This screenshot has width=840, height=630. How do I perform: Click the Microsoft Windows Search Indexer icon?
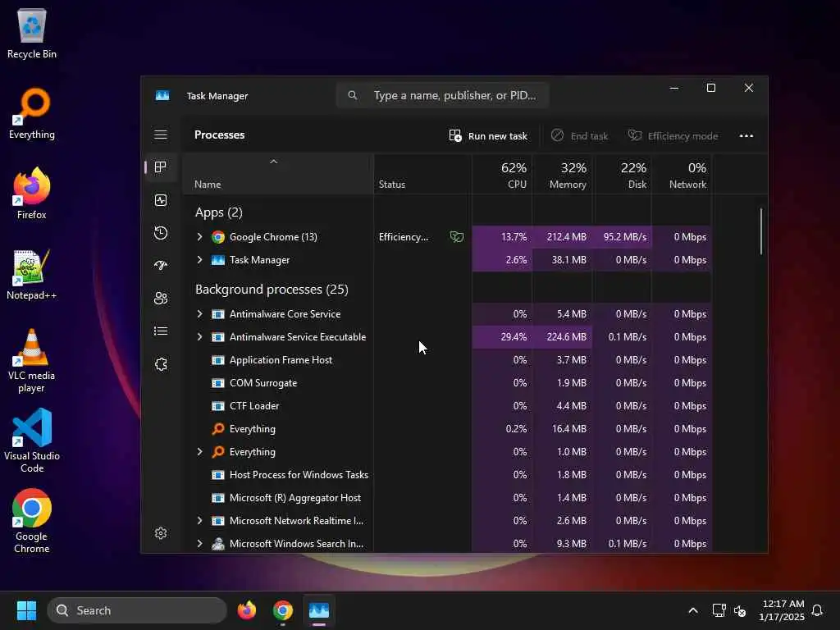[x=218, y=543]
